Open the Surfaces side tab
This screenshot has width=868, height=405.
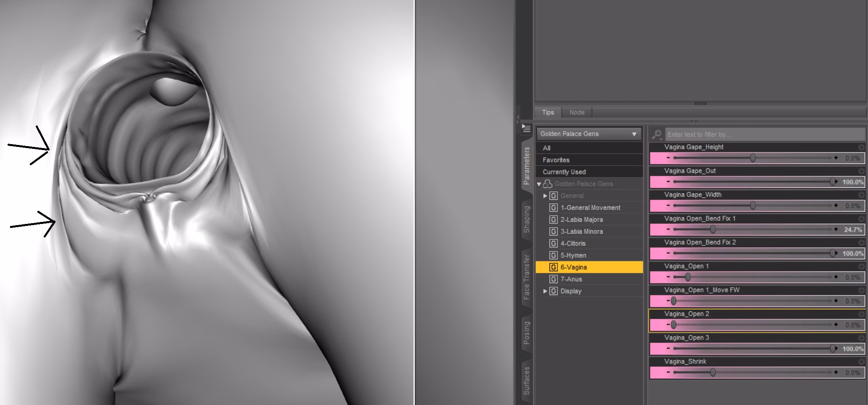click(x=527, y=380)
